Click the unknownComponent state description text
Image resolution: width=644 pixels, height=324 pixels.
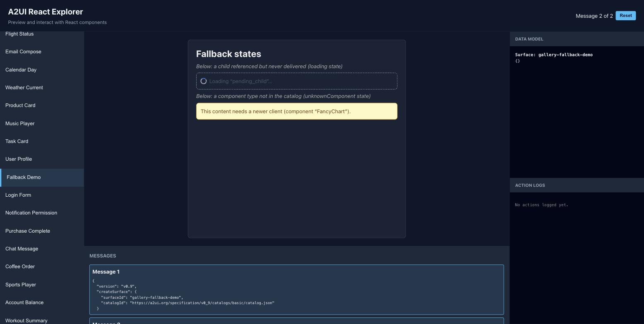[283, 96]
